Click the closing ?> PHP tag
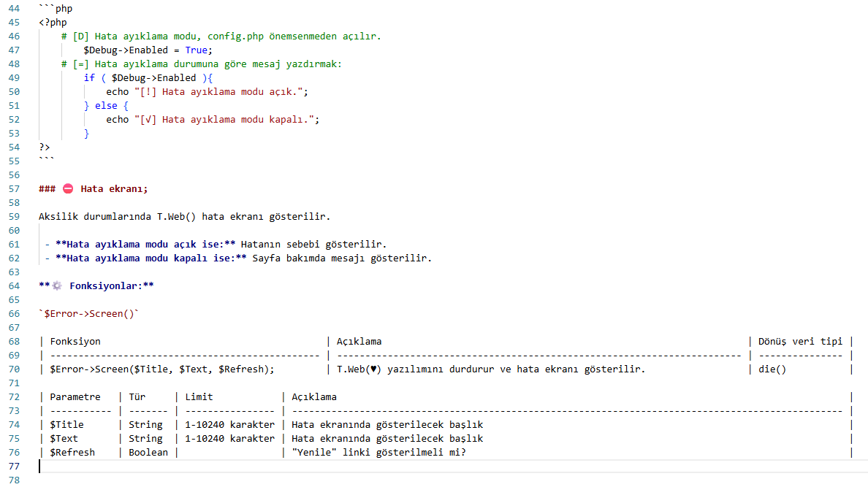The width and height of the screenshot is (868, 487). coord(45,147)
